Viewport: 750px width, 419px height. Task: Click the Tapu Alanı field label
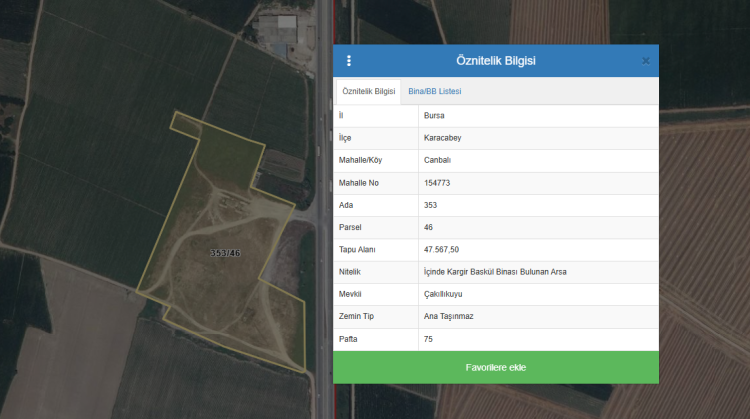point(357,249)
